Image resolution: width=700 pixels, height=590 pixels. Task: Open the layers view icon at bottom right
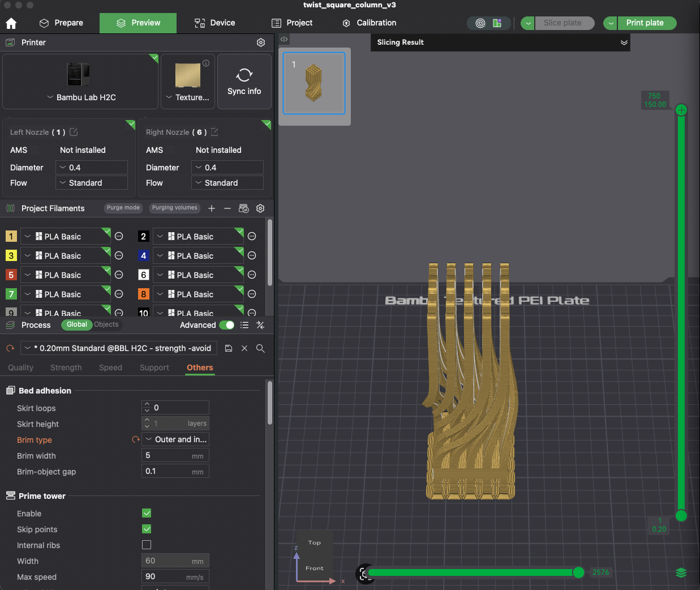tap(681, 572)
